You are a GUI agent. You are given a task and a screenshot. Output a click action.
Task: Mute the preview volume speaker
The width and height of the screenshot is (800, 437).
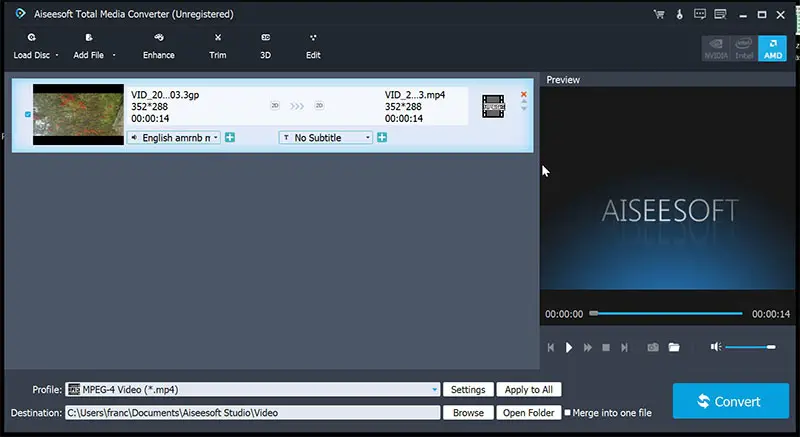pos(716,347)
